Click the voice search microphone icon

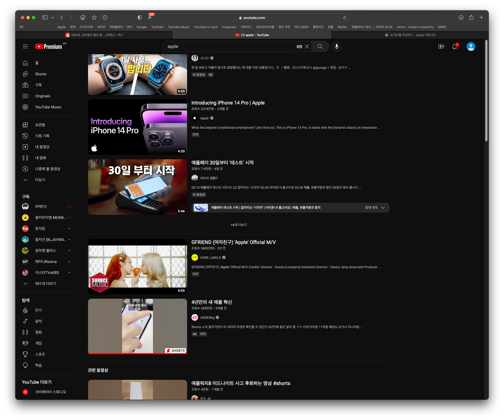336,46
